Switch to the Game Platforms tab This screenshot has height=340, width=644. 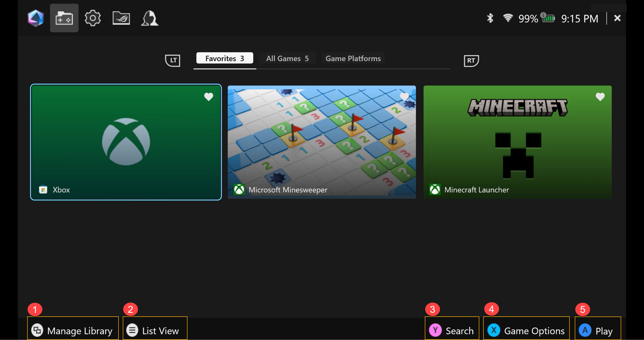[353, 58]
